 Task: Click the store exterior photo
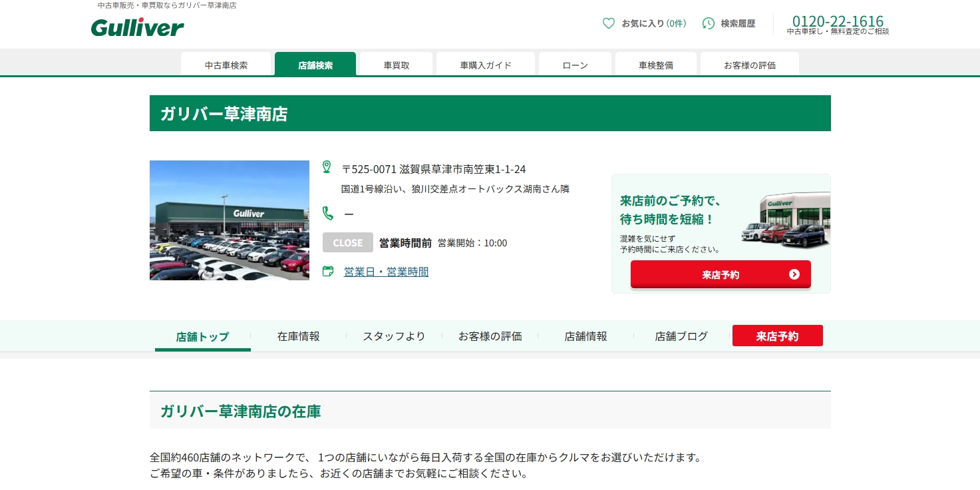click(230, 220)
